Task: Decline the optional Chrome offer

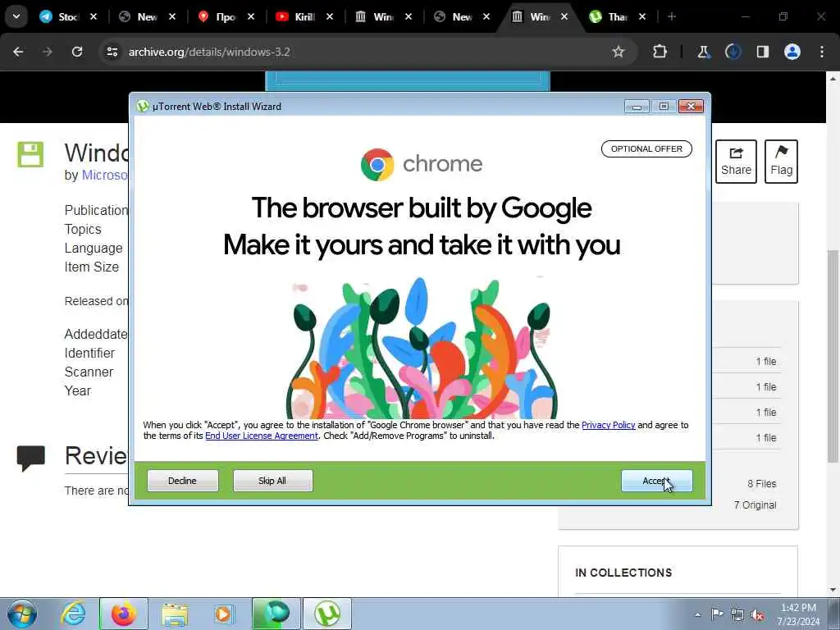Action: pyautogui.click(x=183, y=481)
